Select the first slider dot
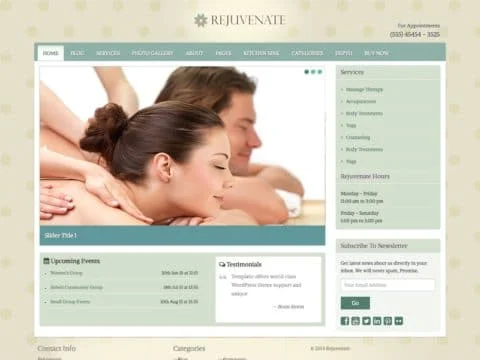This screenshot has height=360, width=480. (x=307, y=72)
